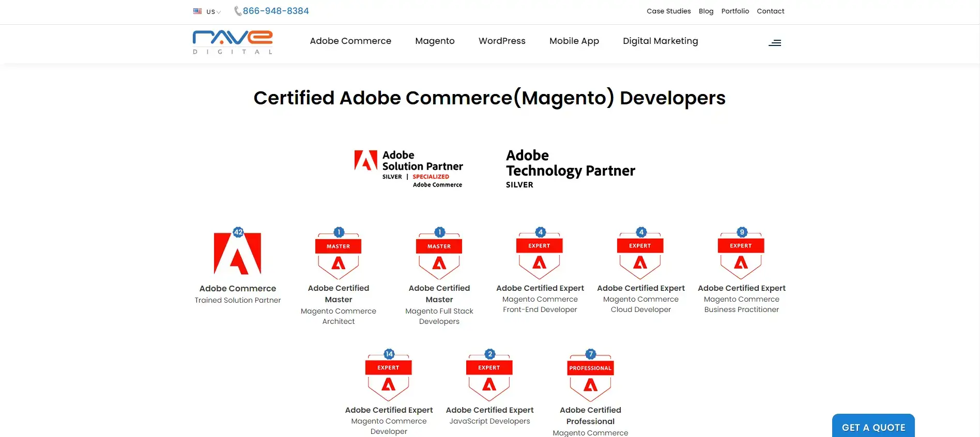
Task: Open the hamburger menu icon
Action: [775, 43]
